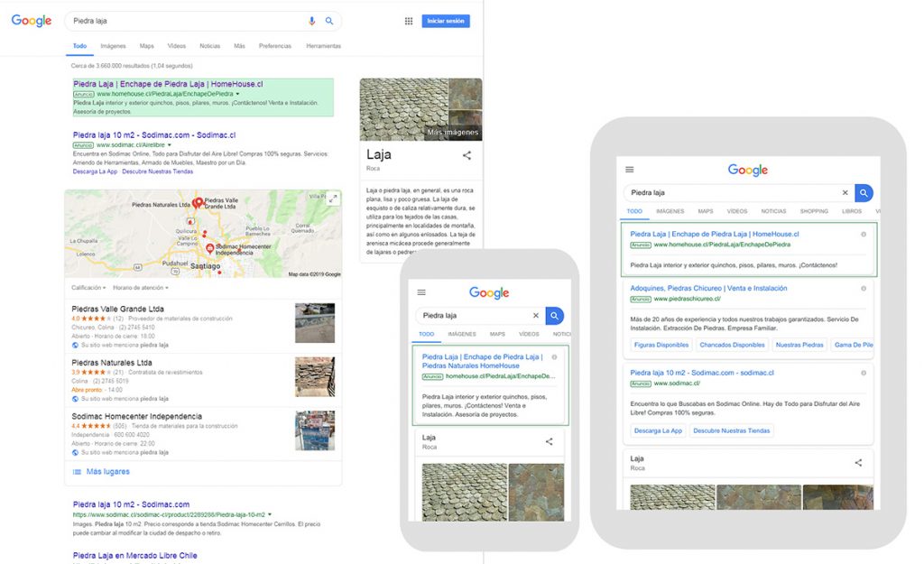924x564 pixels.
Task: Click the info icon on phone HomeHouse ad
Action: 554,357
